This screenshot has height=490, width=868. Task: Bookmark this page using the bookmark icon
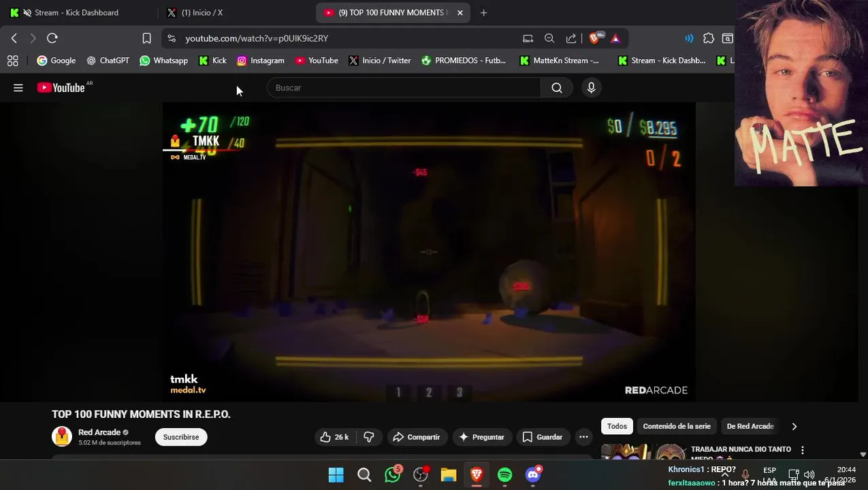point(146,38)
